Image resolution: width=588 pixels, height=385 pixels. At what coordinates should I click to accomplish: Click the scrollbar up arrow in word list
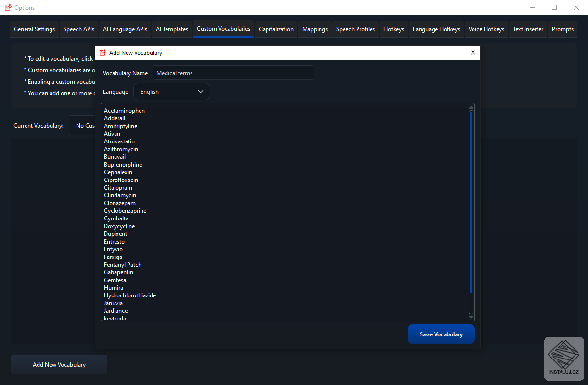[471, 108]
